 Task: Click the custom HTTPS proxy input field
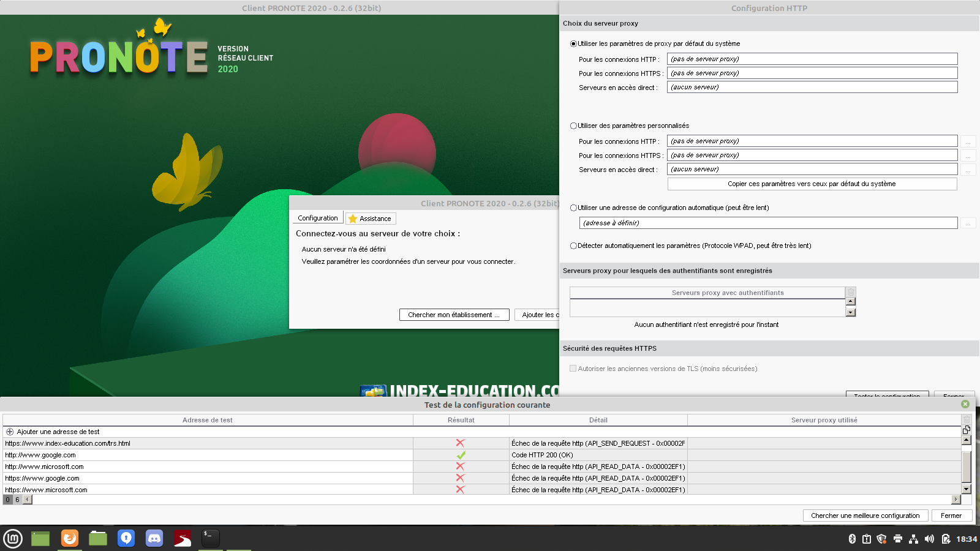[x=812, y=155]
